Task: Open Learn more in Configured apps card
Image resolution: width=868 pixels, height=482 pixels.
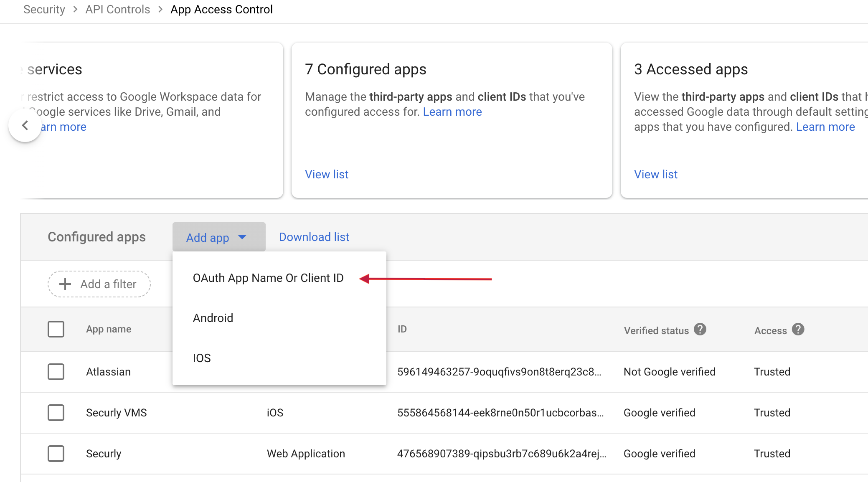Action: [x=452, y=112]
